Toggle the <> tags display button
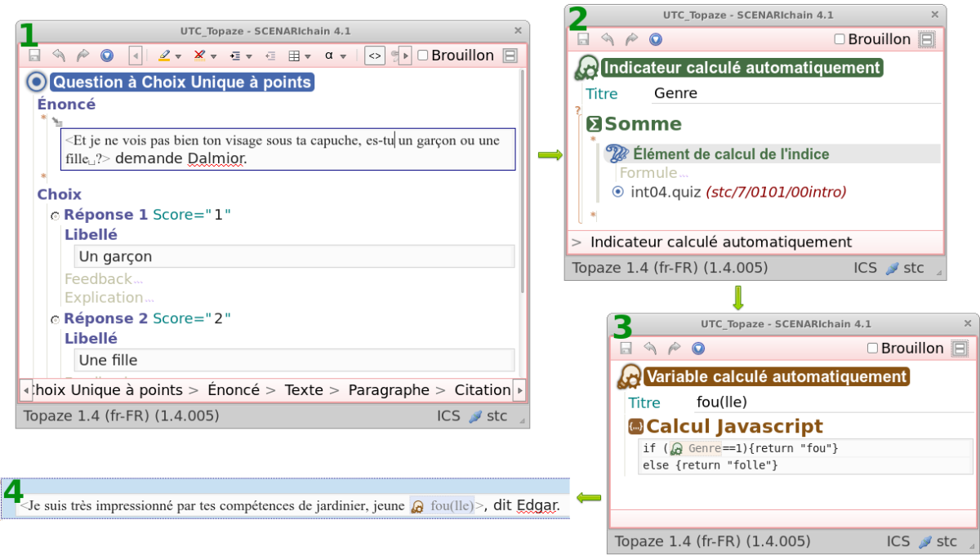This screenshot has width=980, height=560. pyautogui.click(x=375, y=56)
